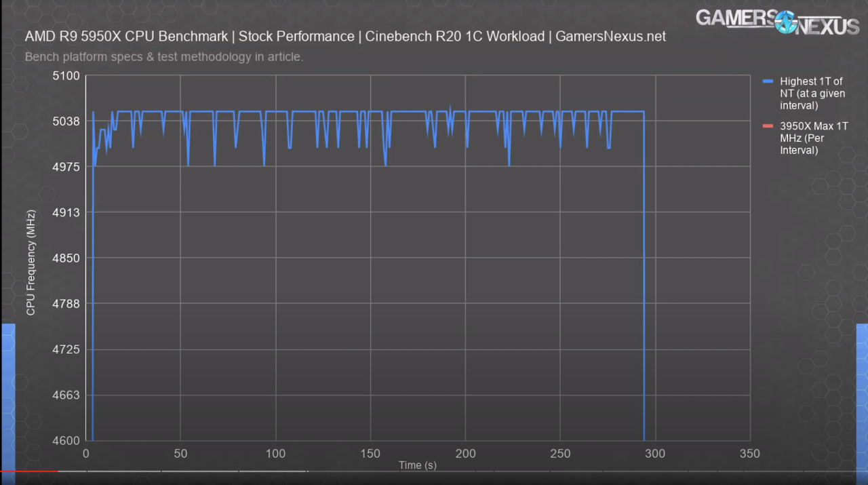The image size is (868, 485).
Task: Click the y-axis value 5038
Action: (x=66, y=121)
